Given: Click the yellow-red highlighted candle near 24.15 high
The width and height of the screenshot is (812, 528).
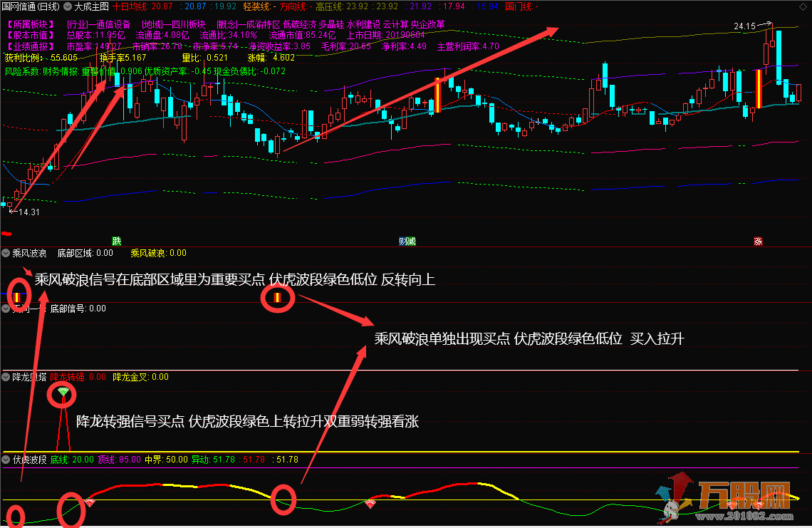Looking at the screenshot, I should [759, 88].
